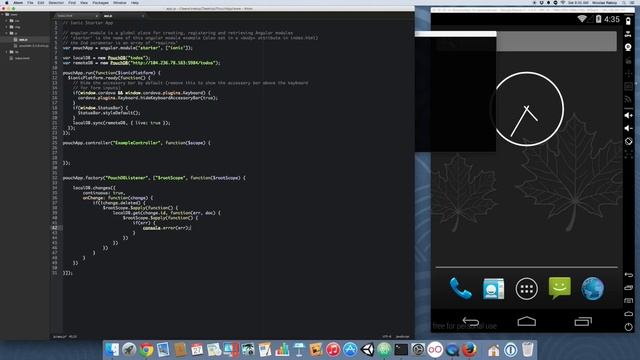This screenshot has height=360, width=640.
Task: Open the Atom application menu
Action: [x=18, y=2]
